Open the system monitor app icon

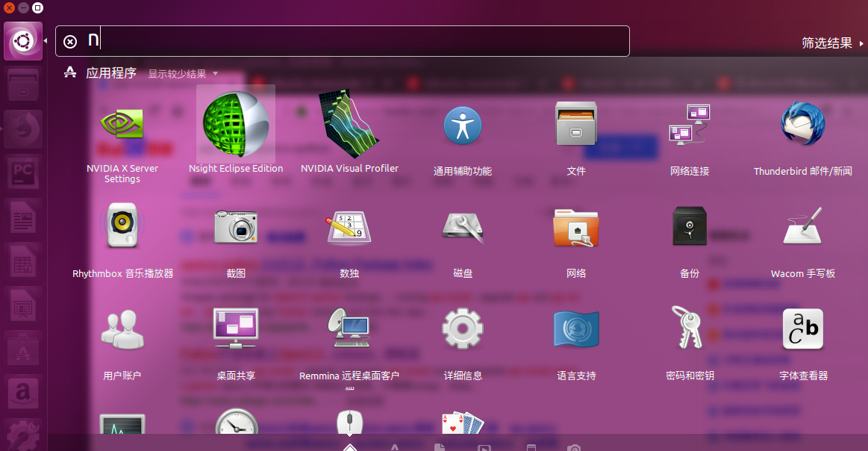coord(122,424)
